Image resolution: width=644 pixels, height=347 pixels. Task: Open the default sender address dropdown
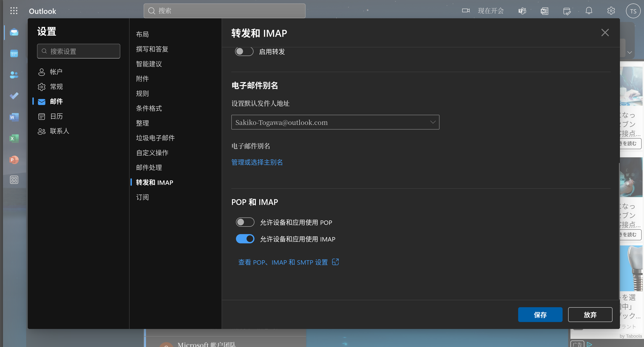(x=335, y=122)
